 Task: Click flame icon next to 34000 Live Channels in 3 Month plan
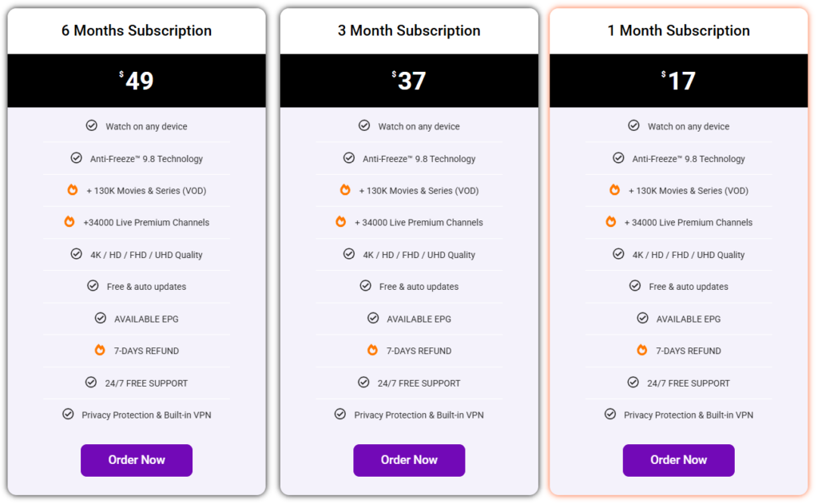[341, 222]
